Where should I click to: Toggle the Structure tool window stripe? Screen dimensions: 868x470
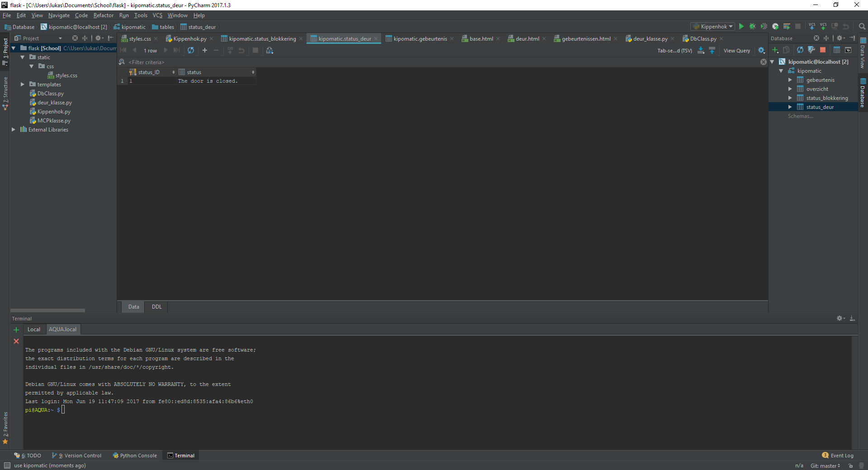click(5, 94)
